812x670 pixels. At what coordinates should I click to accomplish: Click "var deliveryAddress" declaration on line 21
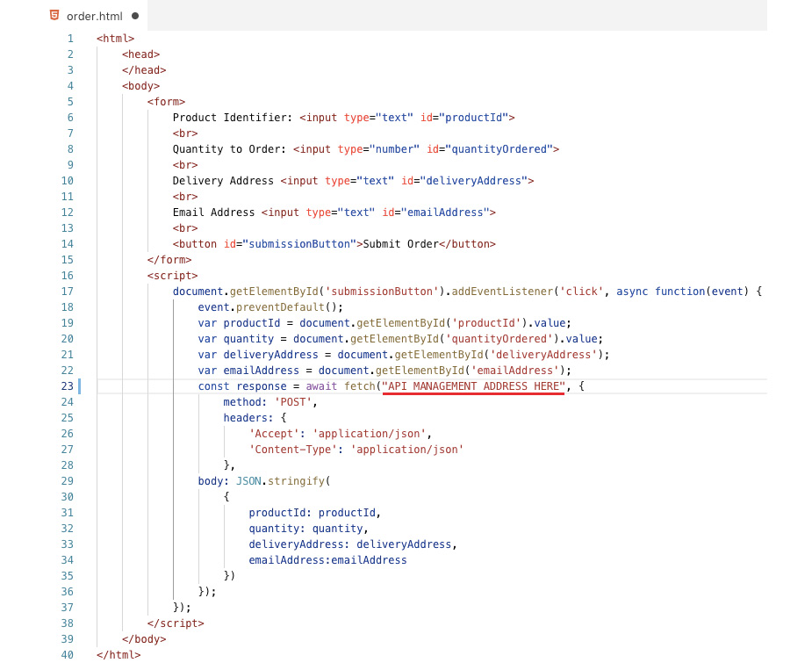(x=258, y=355)
